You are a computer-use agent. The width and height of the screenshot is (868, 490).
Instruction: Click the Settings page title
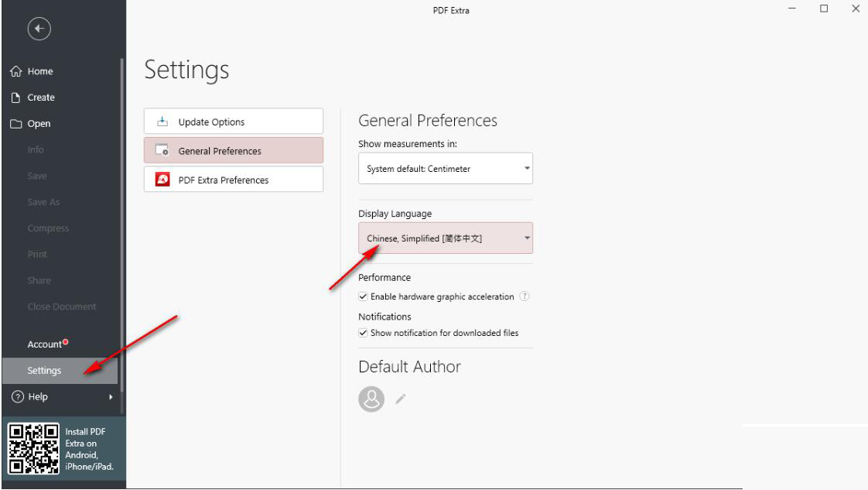click(186, 70)
